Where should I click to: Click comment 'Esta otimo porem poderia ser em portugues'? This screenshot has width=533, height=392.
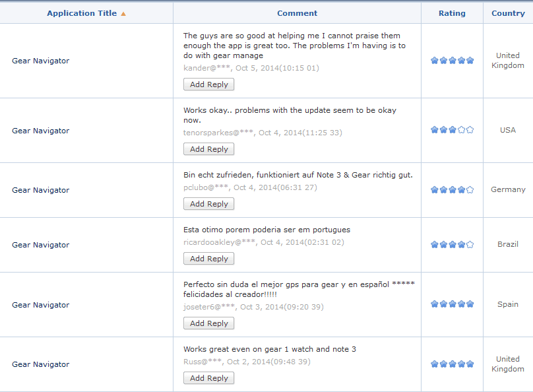click(x=267, y=230)
